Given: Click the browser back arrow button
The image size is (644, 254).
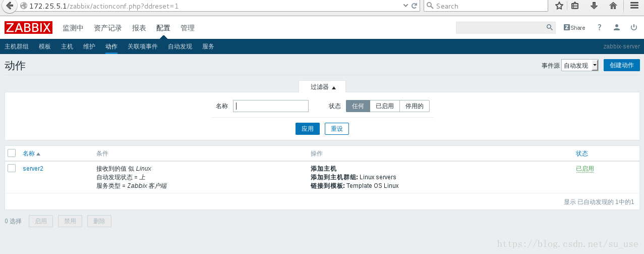Looking at the screenshot, I should (9, 6).
